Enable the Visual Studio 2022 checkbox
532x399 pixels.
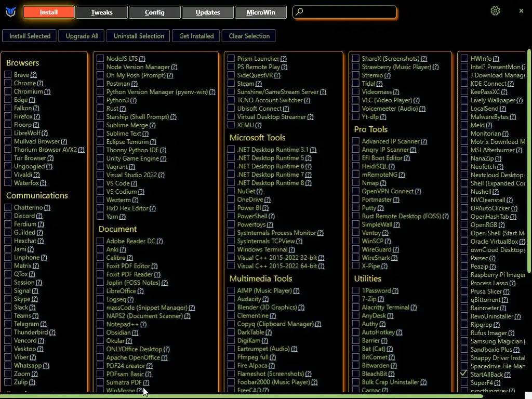(x=100, y=175)
